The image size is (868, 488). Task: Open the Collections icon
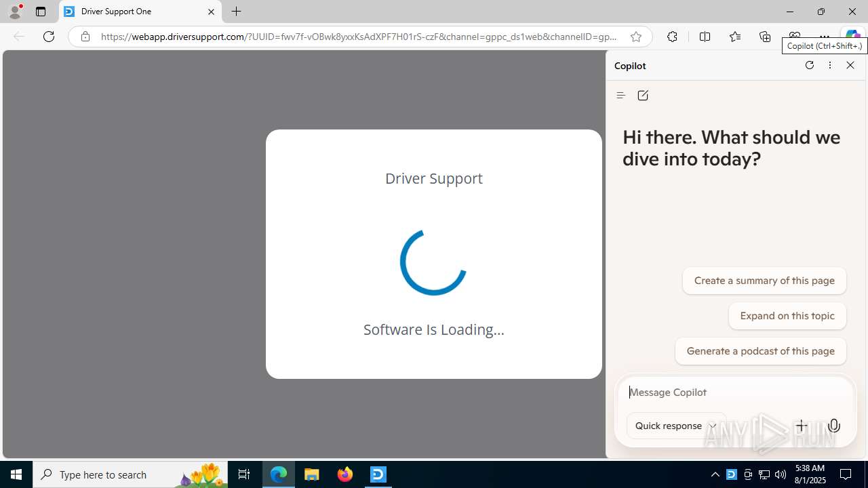coord(765,37)
